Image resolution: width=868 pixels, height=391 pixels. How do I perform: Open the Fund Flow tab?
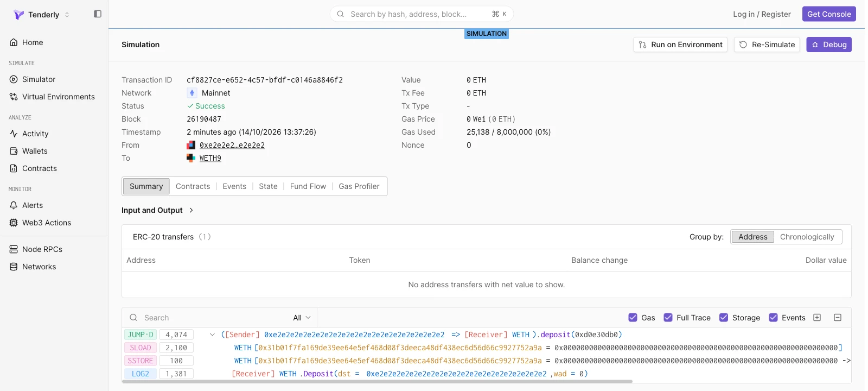click(308, 186)
